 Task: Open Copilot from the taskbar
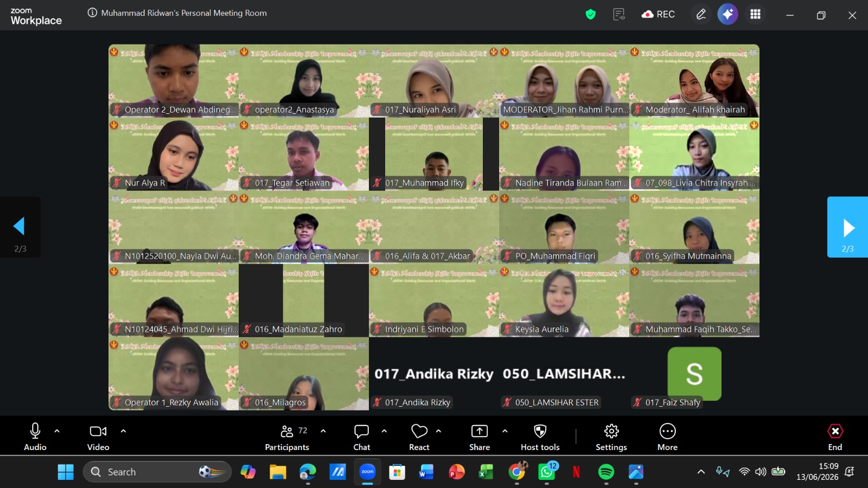click(x=248, y=472)
